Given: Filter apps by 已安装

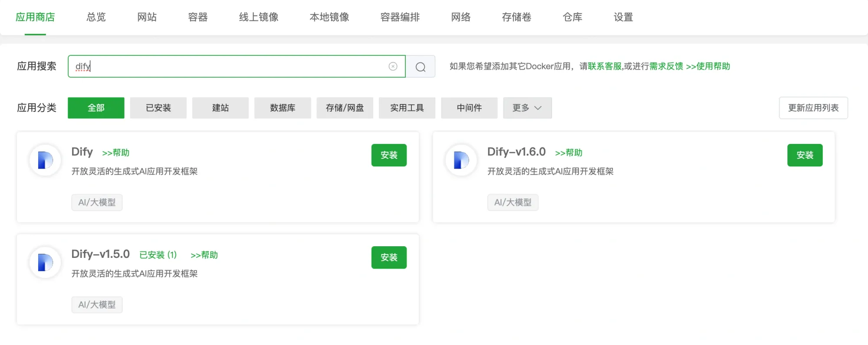Looking at the screenshot, I should tap(158, 108).
